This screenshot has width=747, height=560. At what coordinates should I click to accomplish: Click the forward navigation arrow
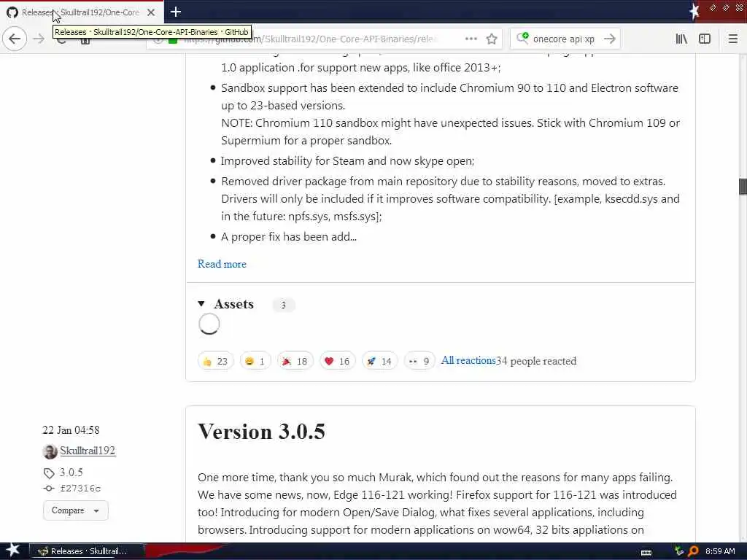pyautogui.click(x=39, y=39)
